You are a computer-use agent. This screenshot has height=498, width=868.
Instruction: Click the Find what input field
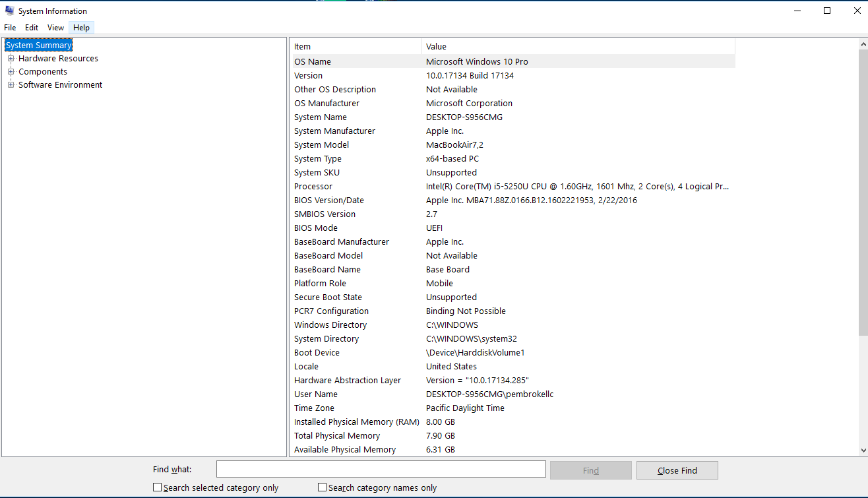381,470
